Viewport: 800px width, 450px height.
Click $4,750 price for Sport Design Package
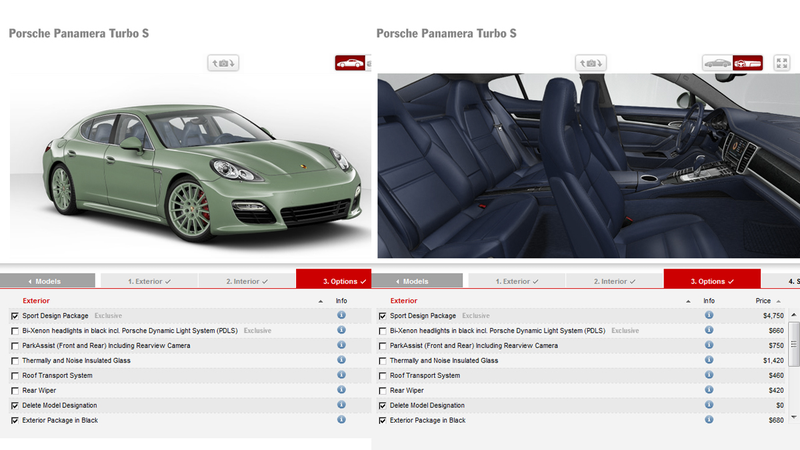point(773,316)
